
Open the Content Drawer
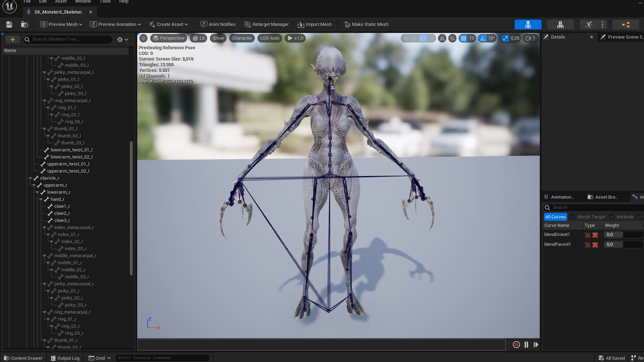(23, 358)
